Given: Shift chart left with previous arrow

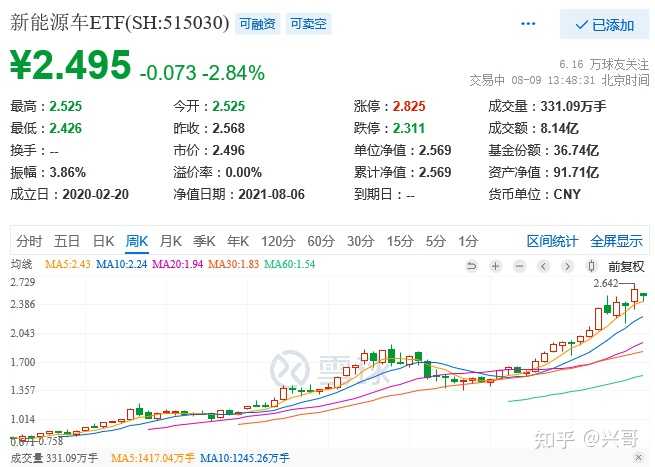Looking at the screenshot, I should (x=543, y=266).
